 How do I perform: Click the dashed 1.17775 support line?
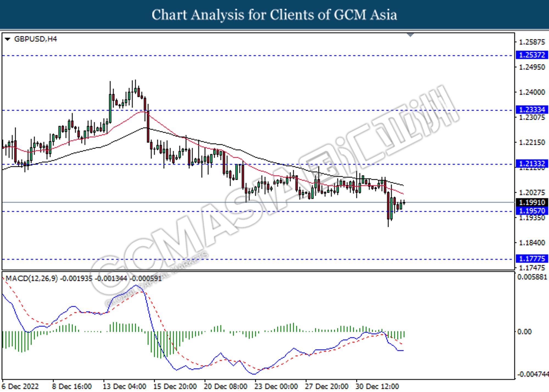[x=257, y=259]
